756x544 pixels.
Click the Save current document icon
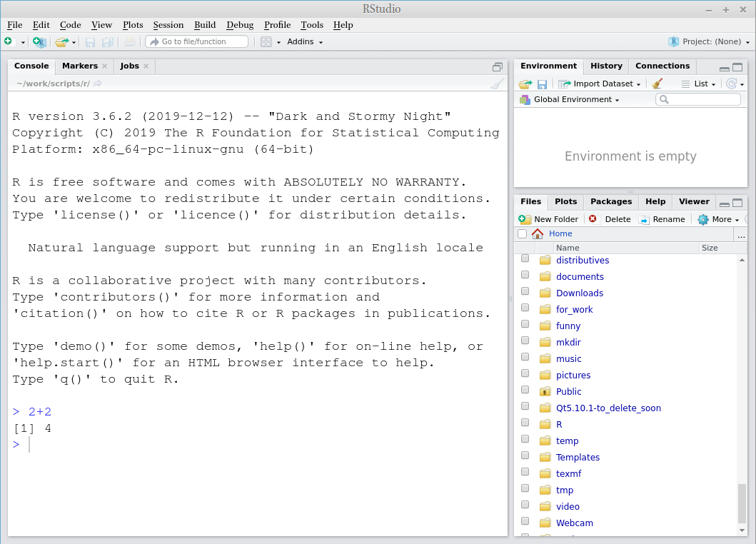[90, 42]
